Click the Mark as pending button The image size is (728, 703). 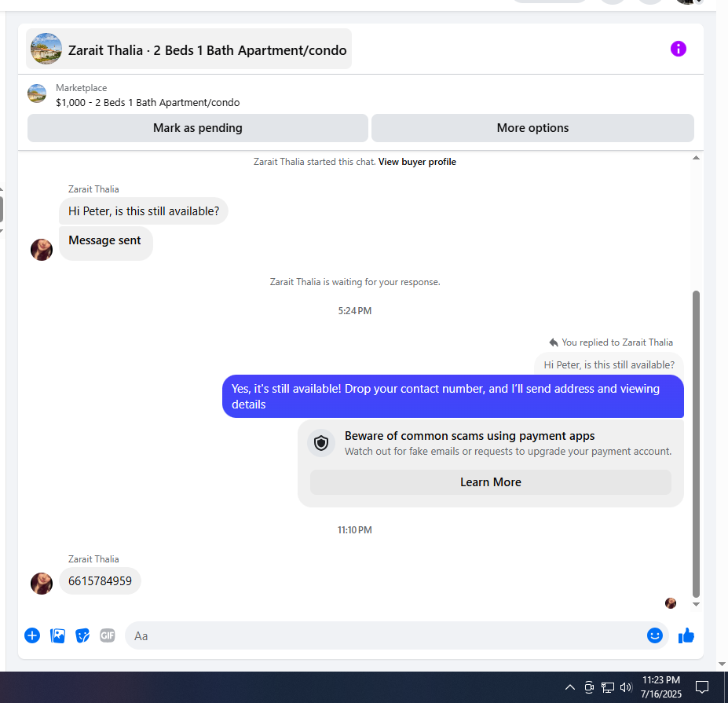coord(198,128)
